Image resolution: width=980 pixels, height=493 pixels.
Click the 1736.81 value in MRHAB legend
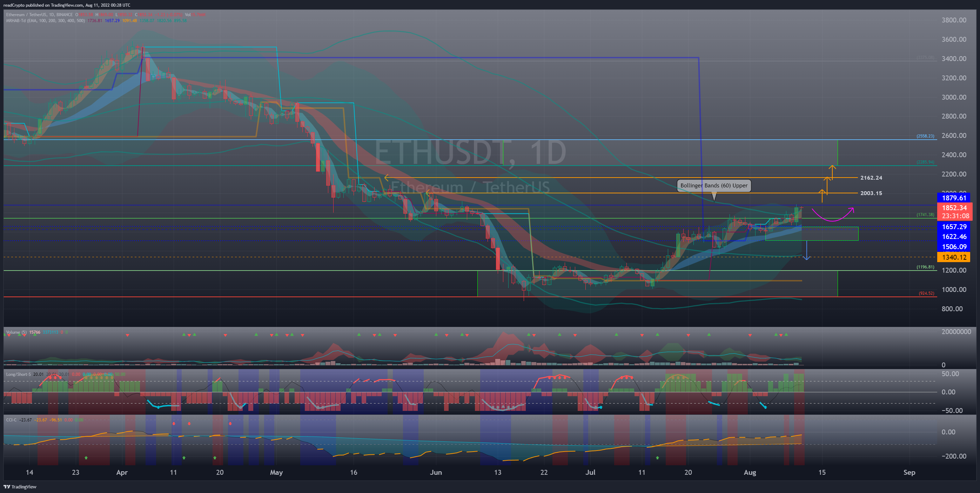[95, 21]
